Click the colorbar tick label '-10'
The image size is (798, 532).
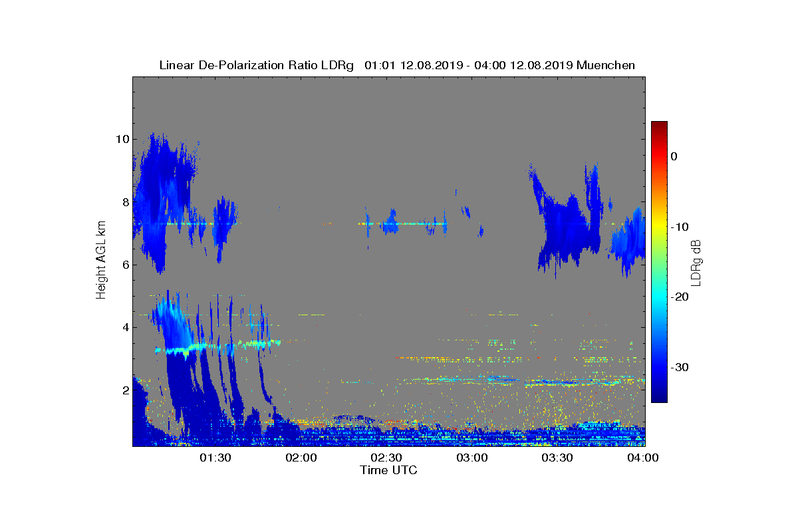click(679, 227)
